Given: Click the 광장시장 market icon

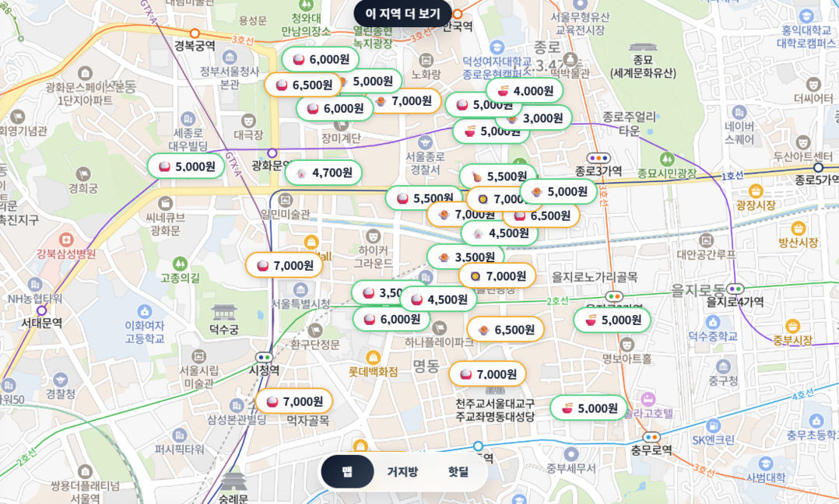Looking at the screenshot, I should (x=755, y=191).
